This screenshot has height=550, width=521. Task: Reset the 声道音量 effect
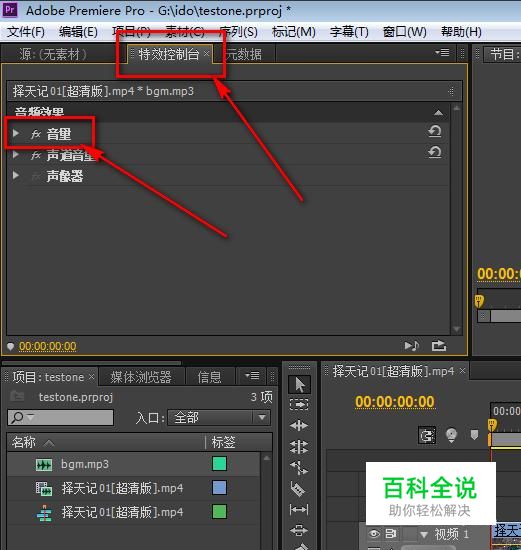pyautogui.click(x=435, y=152)
